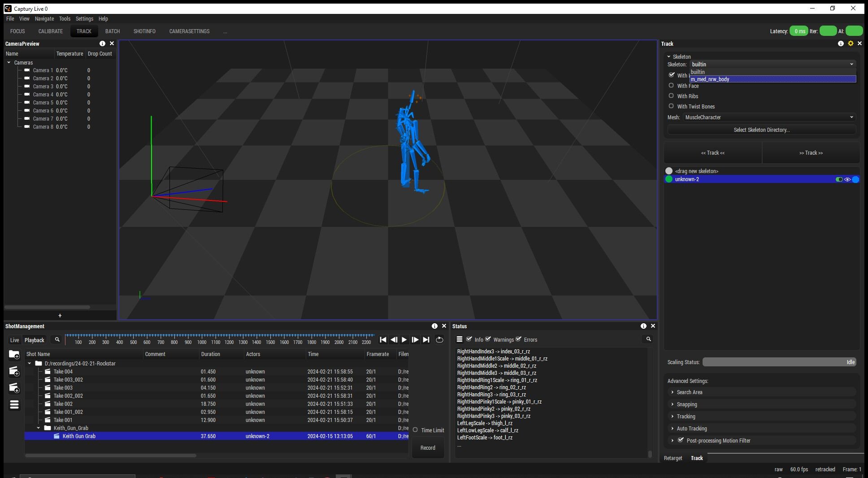Click the loop playback icon
The image size is (868, 478).
439,340
